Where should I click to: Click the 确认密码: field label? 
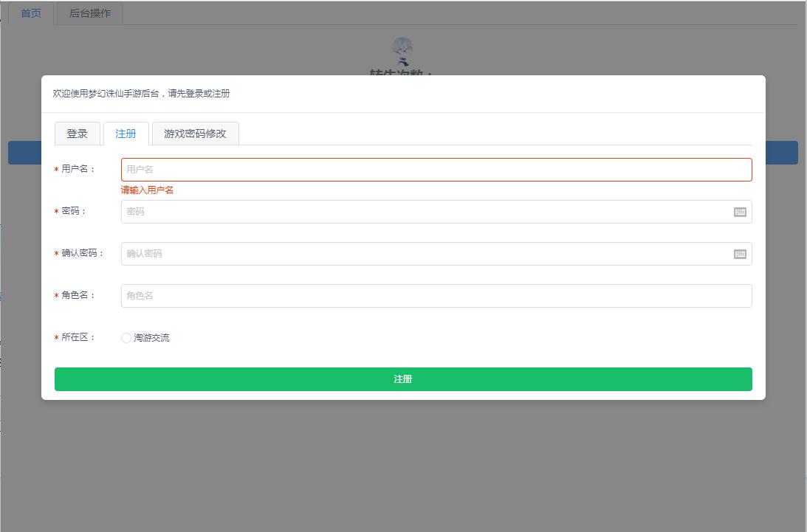click(x=83, y=253)
